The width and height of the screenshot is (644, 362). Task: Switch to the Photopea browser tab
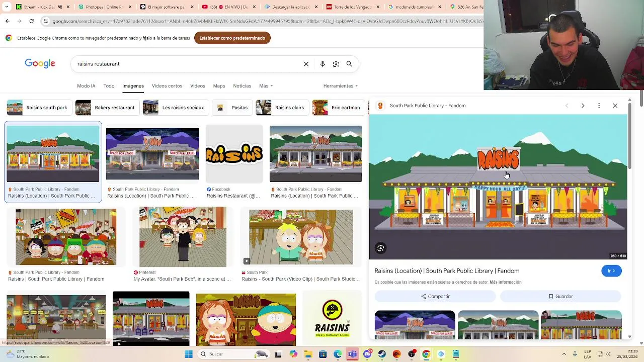104,7
